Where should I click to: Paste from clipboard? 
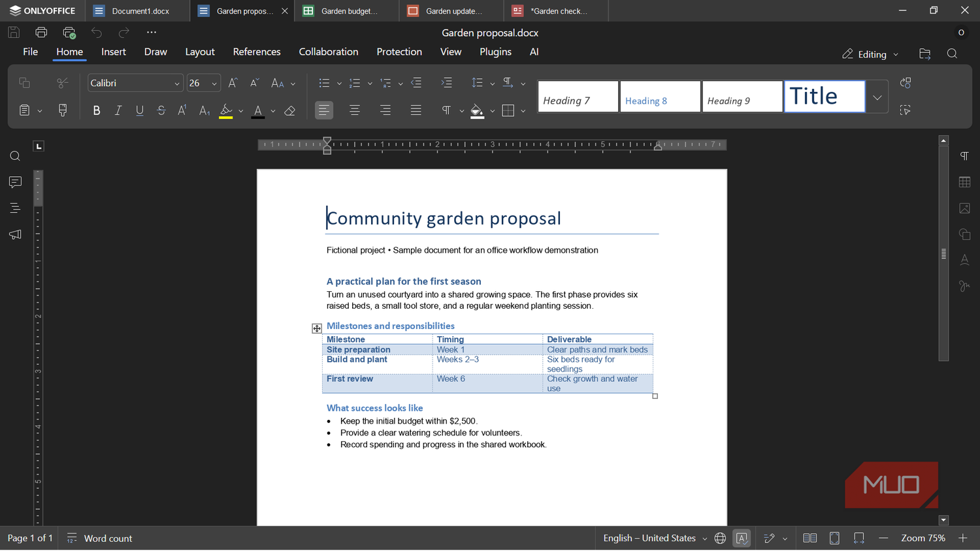[x=24, y=110]
